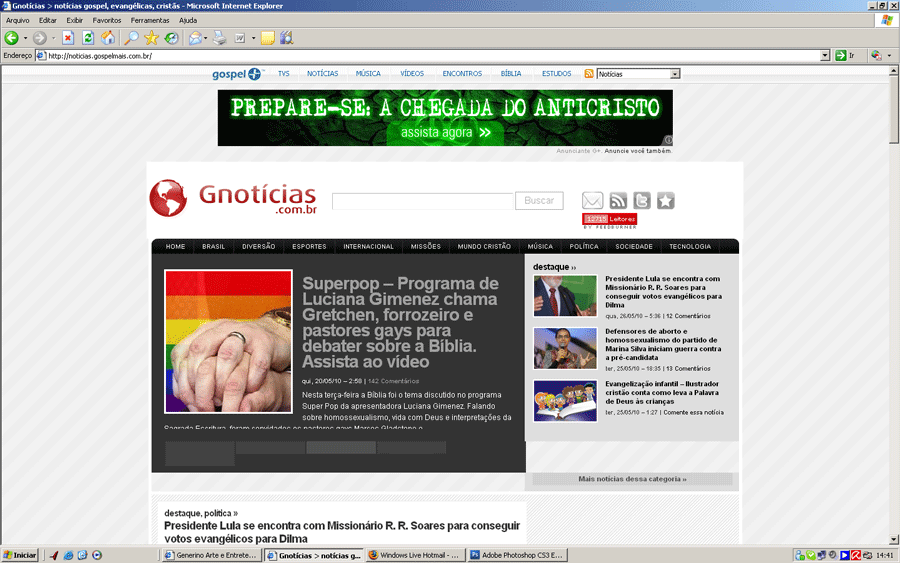Screen dimensions: 900x563
Task: Open the Ferramentas menu
Action: coord(150,20)
